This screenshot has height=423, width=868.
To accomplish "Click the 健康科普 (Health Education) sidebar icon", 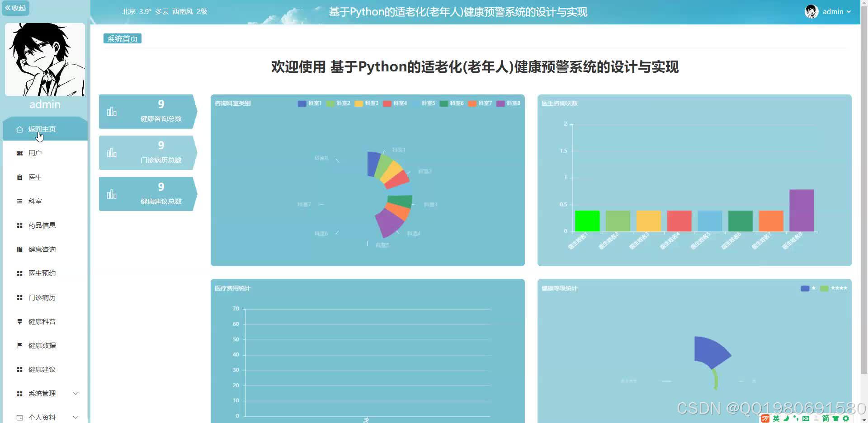I will (x=19, y=321).
